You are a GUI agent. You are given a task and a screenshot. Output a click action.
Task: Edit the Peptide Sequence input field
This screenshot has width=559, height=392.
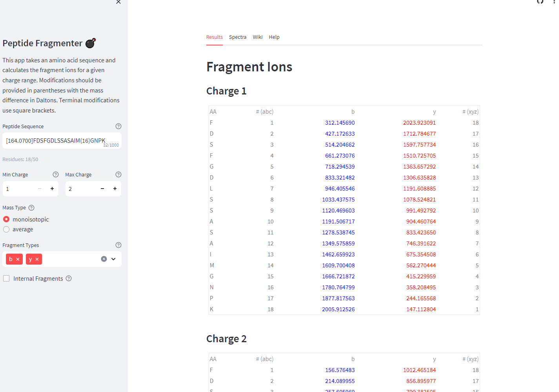(x=62, y=141)
